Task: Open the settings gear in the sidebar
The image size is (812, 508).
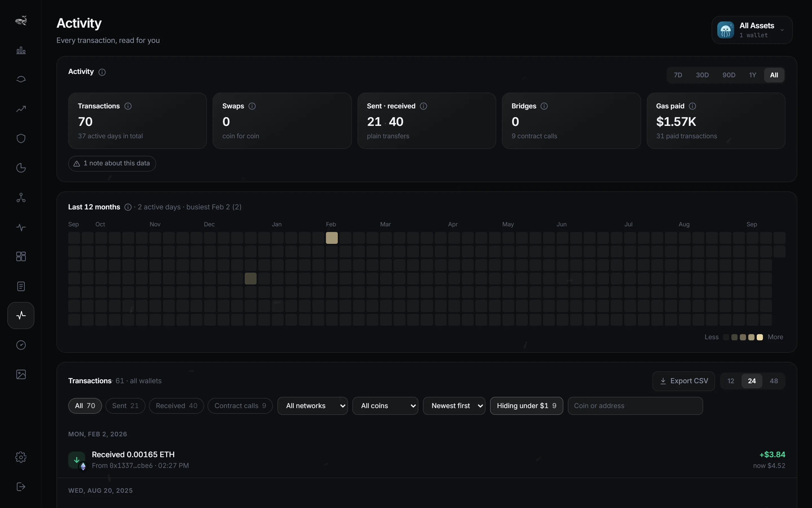Action: (21, 457)
